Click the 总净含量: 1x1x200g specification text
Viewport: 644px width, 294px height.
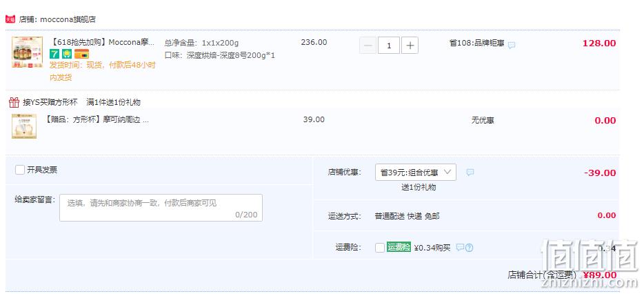201,43
